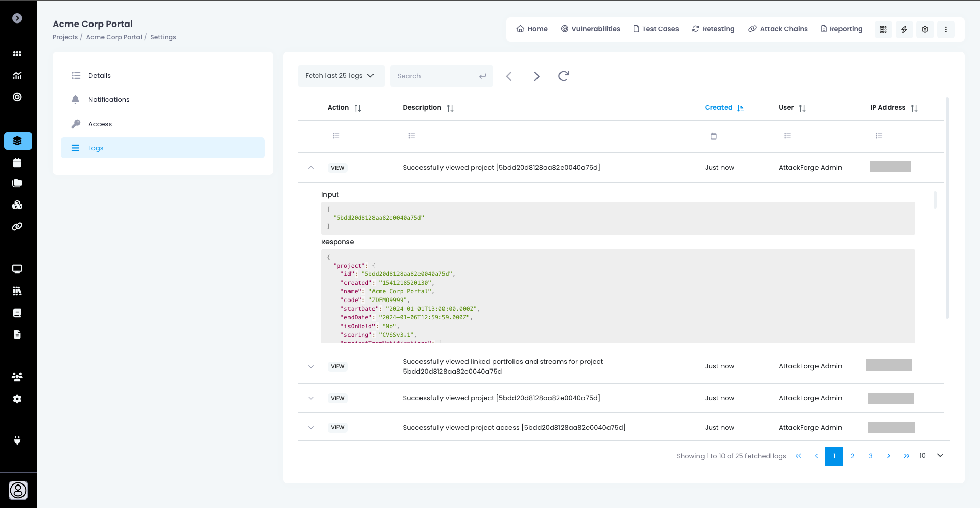Open the three-dot more options menu
Image resolution: width=980 pixels, height=508 pixels.
pos(946,29)
